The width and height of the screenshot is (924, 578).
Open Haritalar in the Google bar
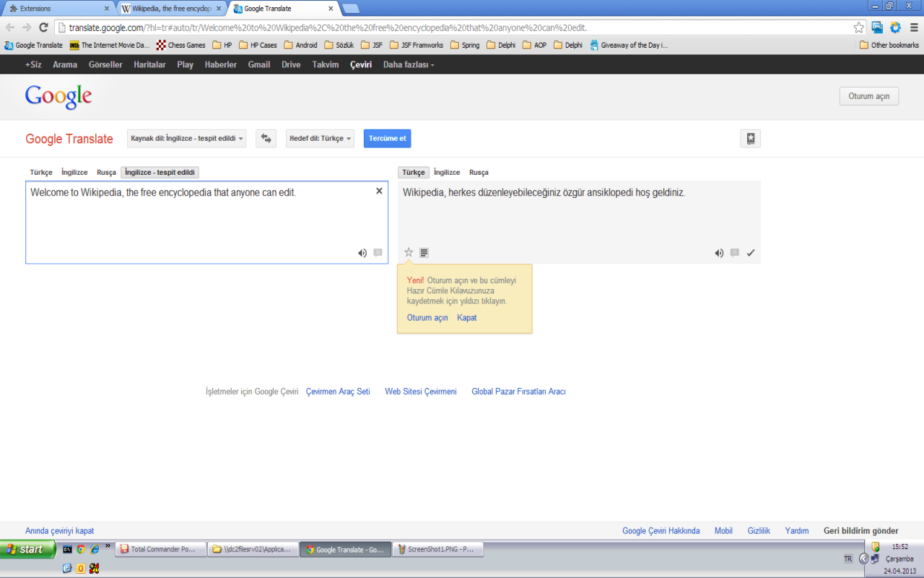[x=149, y=64]
